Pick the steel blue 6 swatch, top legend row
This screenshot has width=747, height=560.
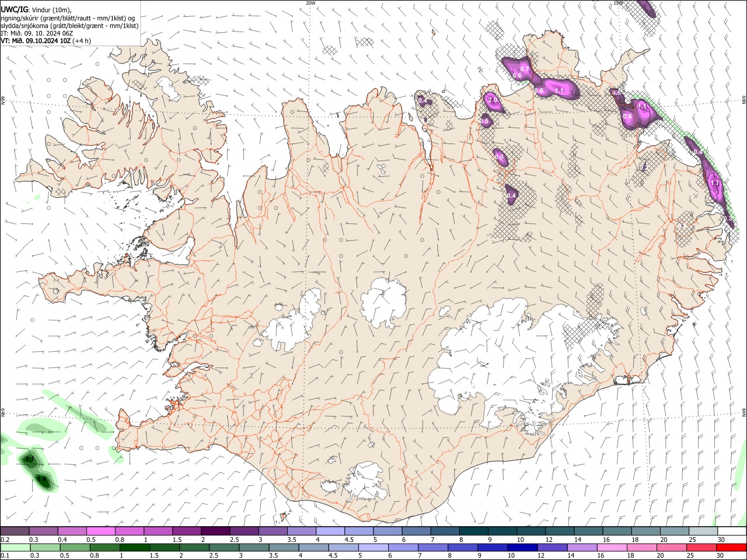416,531
